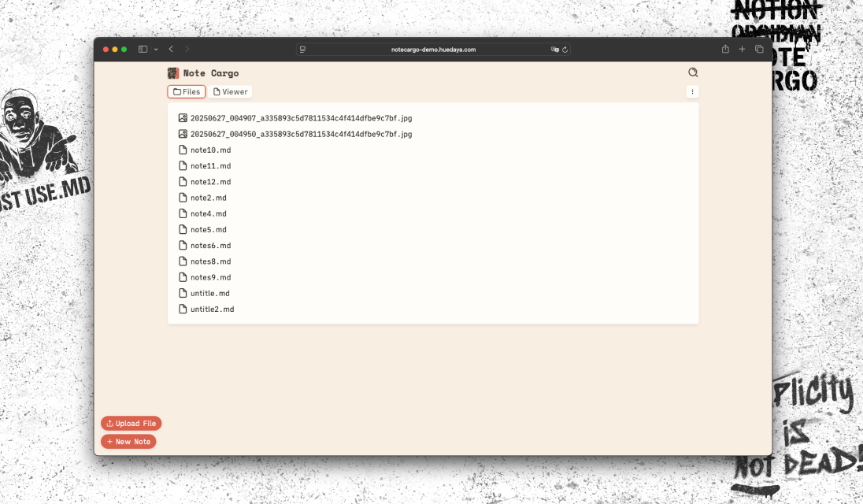Viewport: 863px width, 504px height.
Task: Click the address bar notecargo-demo.huedaya.com
Action: point(433,50)
